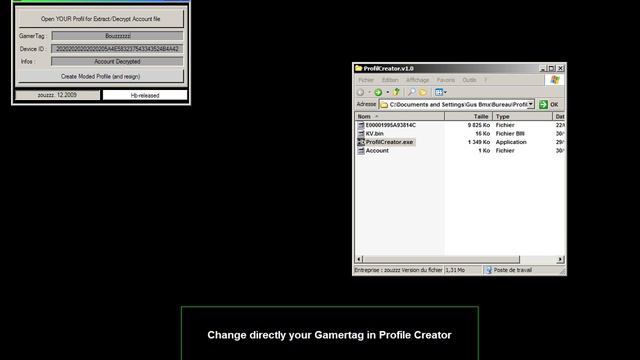Click the 9 825 Ko size value
The height and width of the screenshot is (360, 640).
click(479, 125)
